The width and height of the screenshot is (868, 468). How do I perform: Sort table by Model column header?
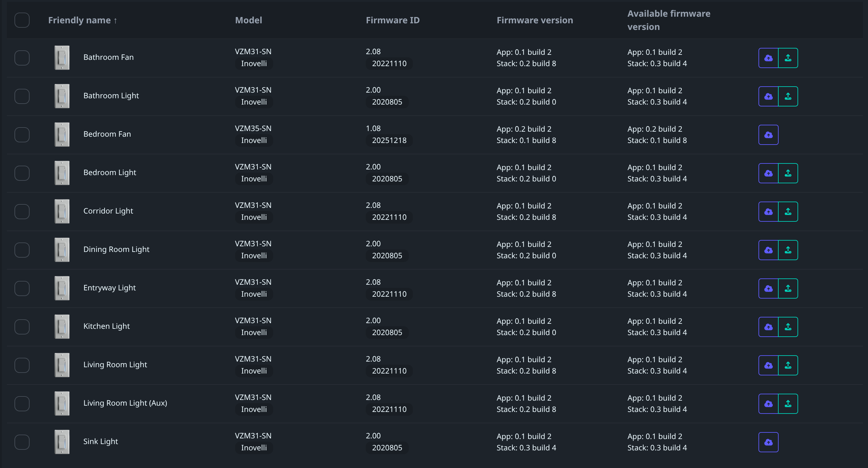pyautogui.click(x=248, y=20)
